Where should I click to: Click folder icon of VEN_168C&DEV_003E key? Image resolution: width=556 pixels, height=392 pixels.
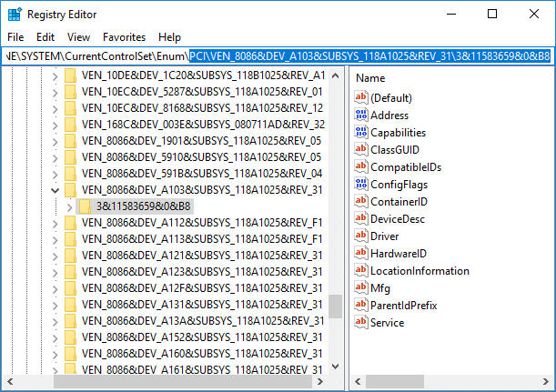70,125
